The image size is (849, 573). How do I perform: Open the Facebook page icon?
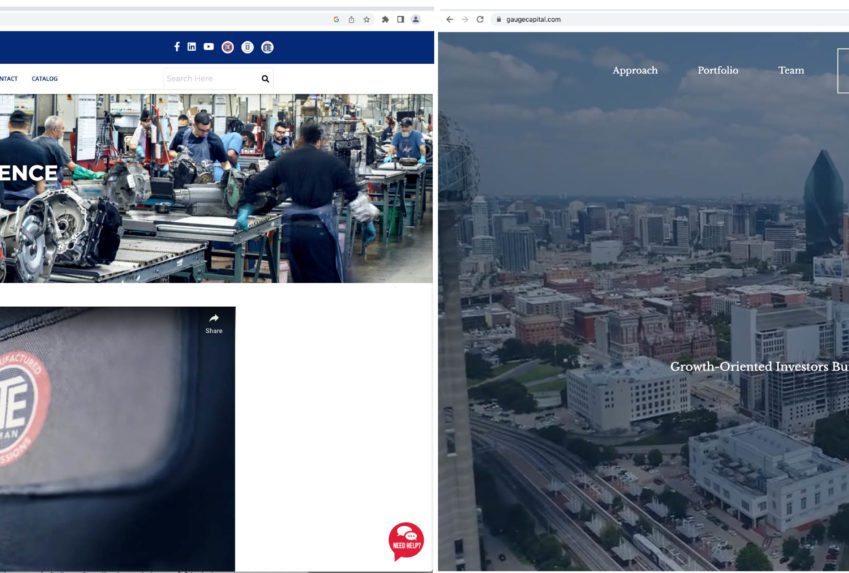[177, 47]
